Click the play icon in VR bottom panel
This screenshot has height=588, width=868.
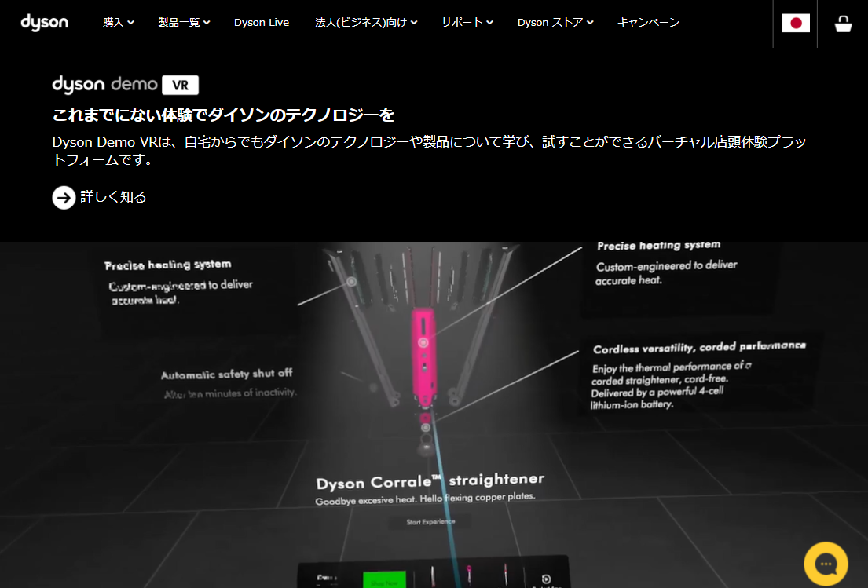546,579
